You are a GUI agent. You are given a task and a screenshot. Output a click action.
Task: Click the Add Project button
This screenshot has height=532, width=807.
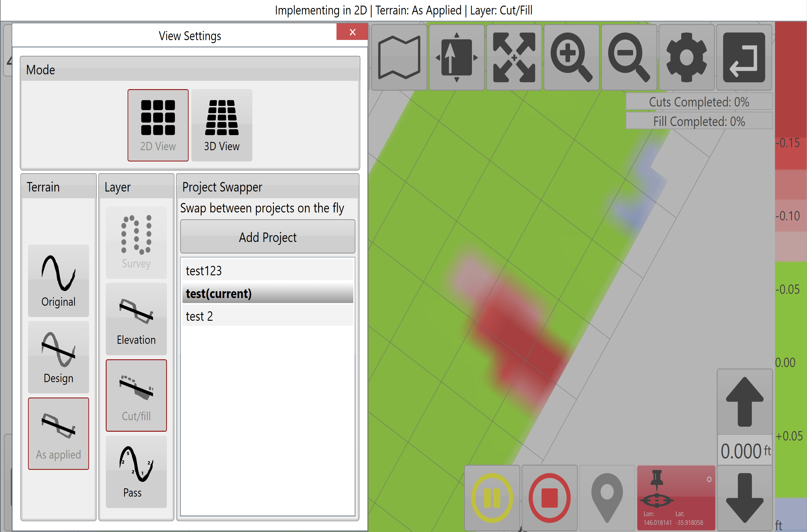point(268,236)
